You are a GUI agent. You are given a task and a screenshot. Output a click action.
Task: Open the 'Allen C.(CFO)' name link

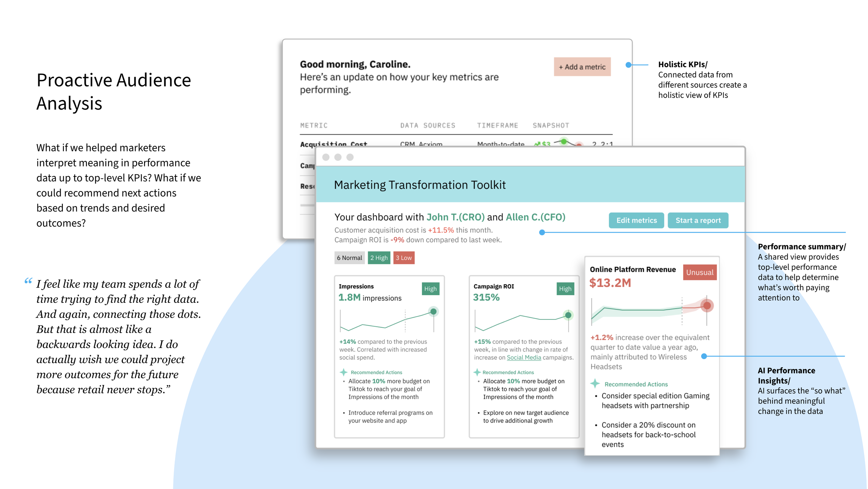[x=535, y=217]
